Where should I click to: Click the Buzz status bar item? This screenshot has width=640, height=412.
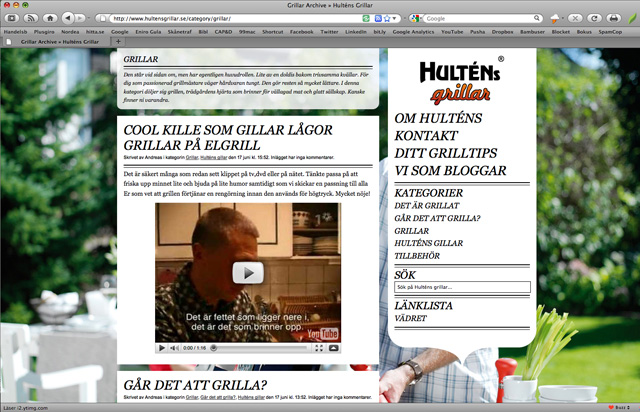(619, 408)
